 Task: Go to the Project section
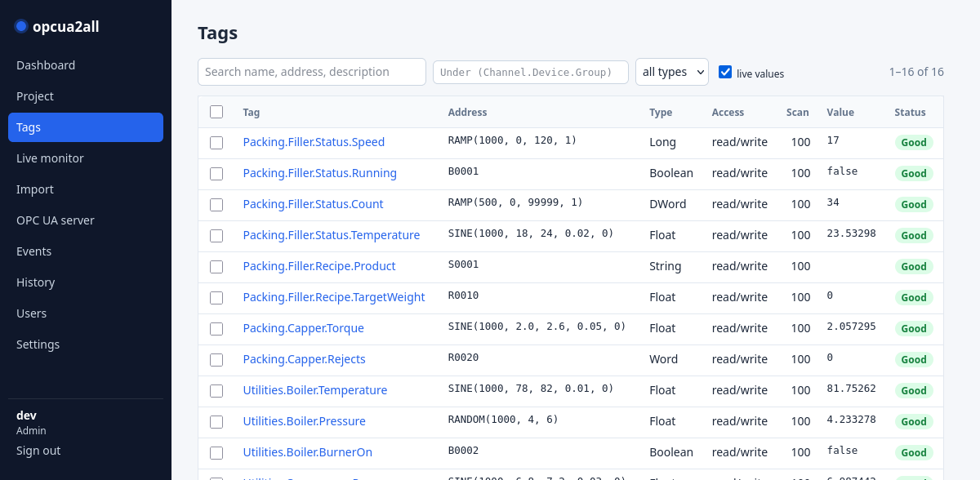(86, 96)
